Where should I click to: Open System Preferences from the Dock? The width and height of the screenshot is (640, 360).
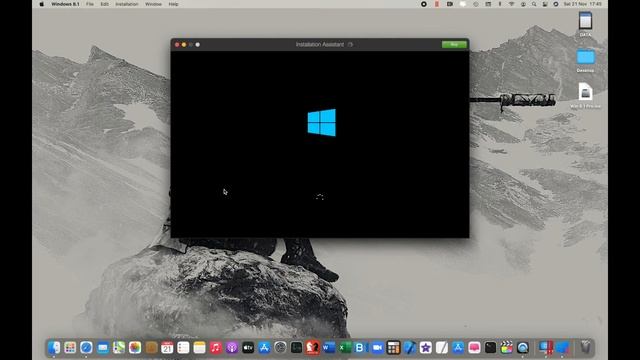(x=280, y=347)
